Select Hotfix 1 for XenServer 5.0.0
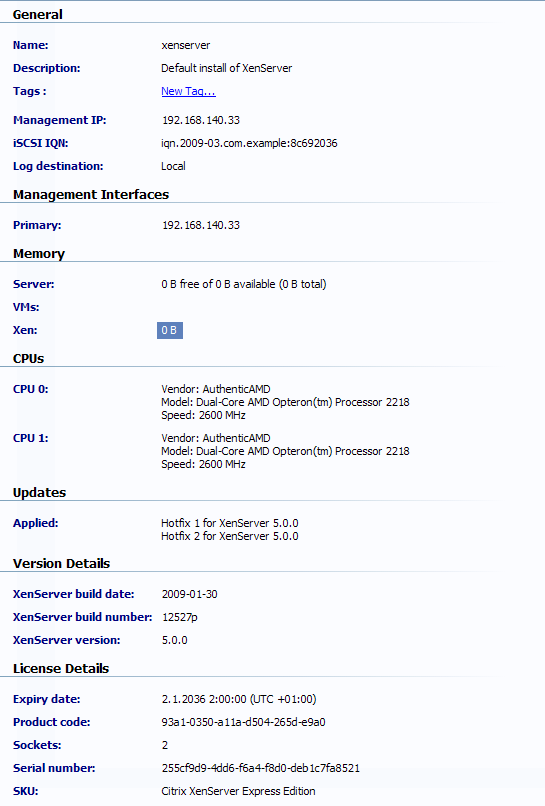Image resolution: width=545 pixels, height=806 pixels. coord(230,523)
